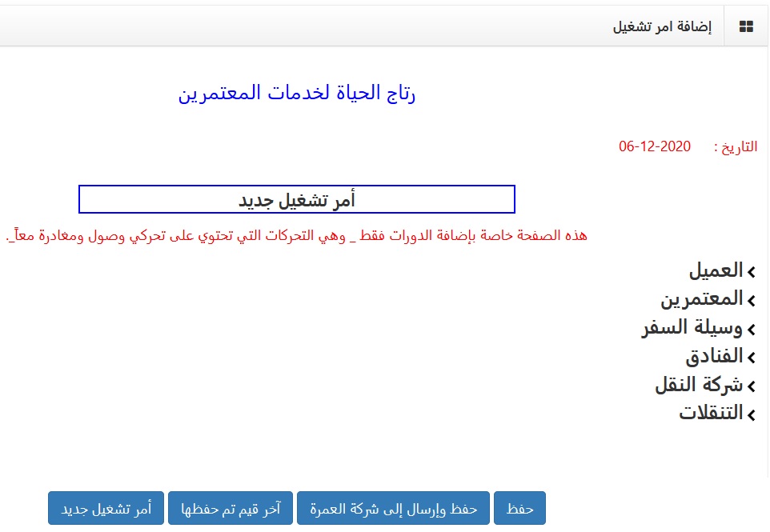Open the وسيلة السفر section label

(x=692, y=328)
